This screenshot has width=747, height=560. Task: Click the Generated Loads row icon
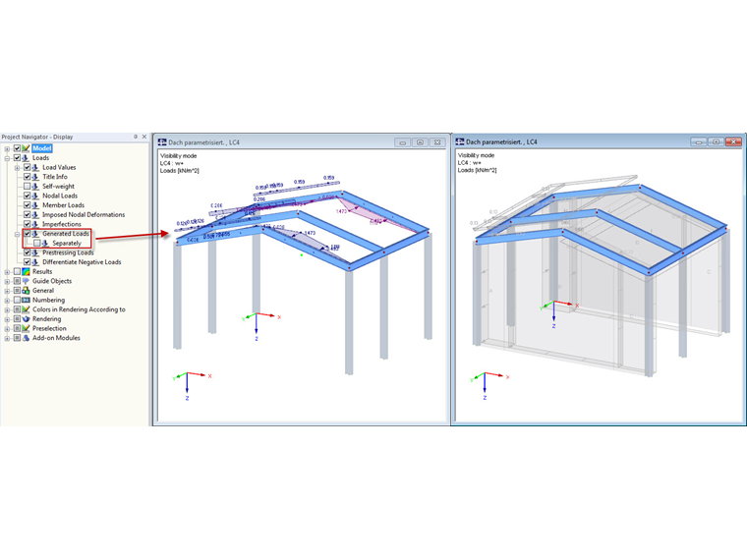coord(35,234)
